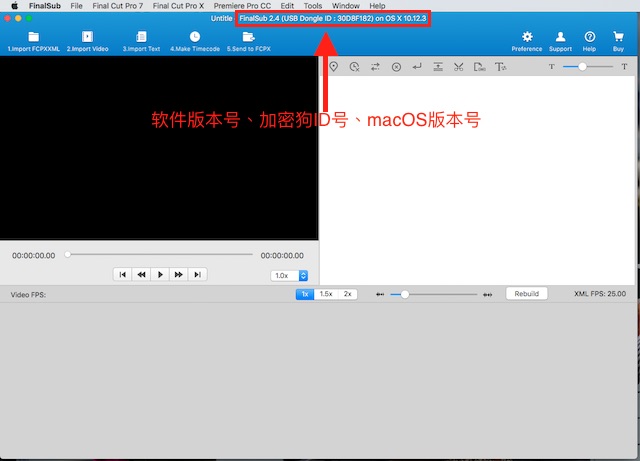This screenshot has width=640, height=461.
Task: Open the FinalSub application menu
Action: pos(45,6)
